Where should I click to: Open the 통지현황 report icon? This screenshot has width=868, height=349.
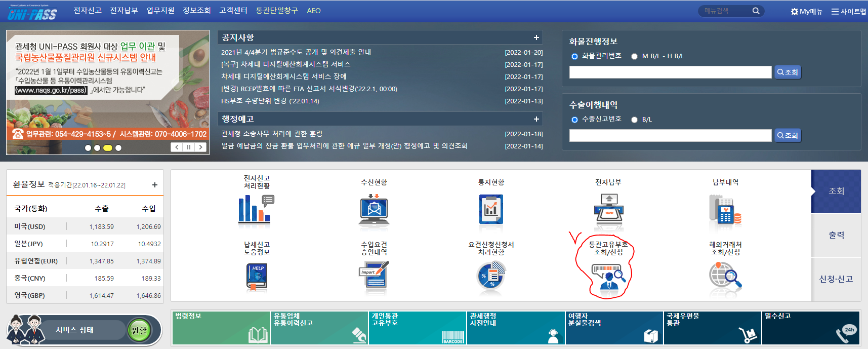(x=491, y=209)
